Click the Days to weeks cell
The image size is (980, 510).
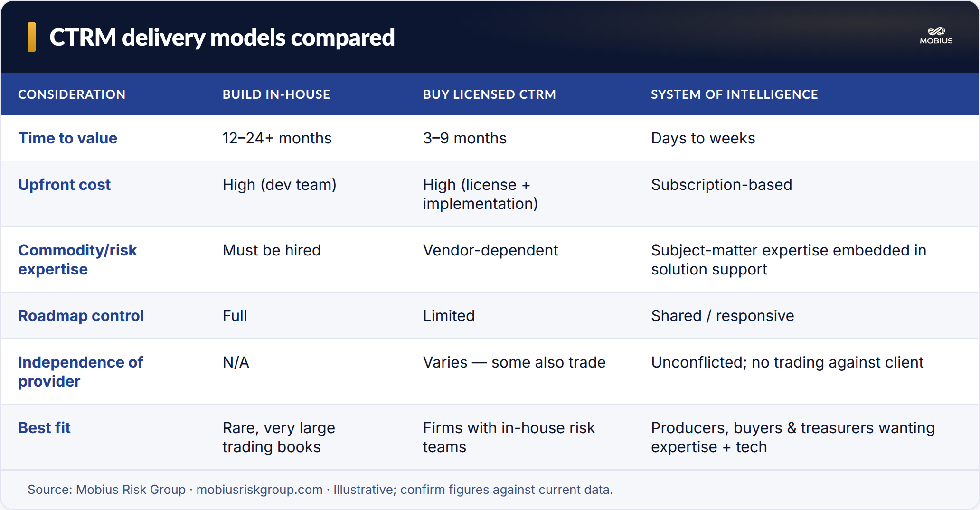click(703, 138)
